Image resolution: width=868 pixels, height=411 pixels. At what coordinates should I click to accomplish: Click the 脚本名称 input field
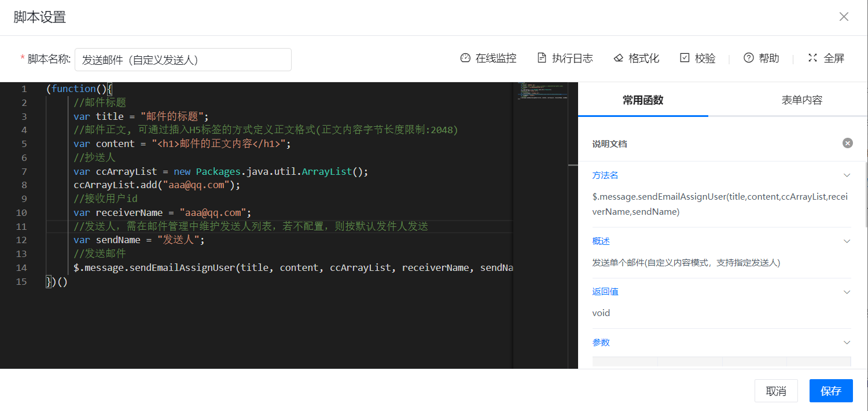point(183,60)
